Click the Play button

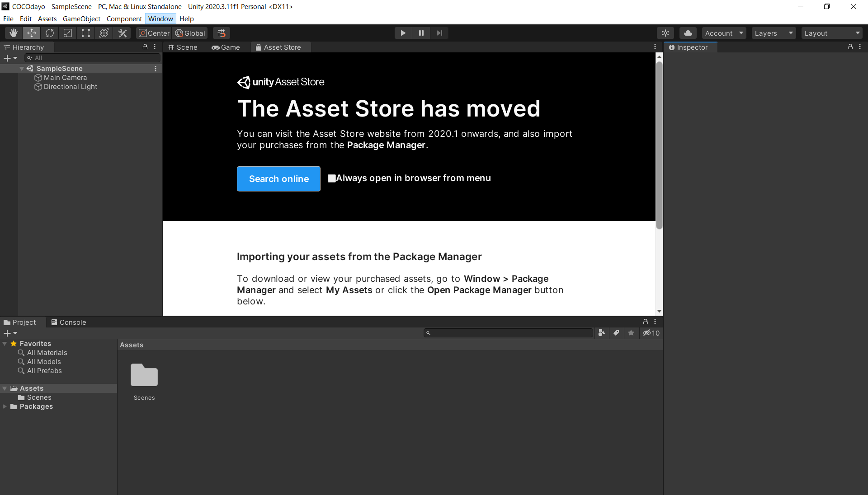click(403, 33)
